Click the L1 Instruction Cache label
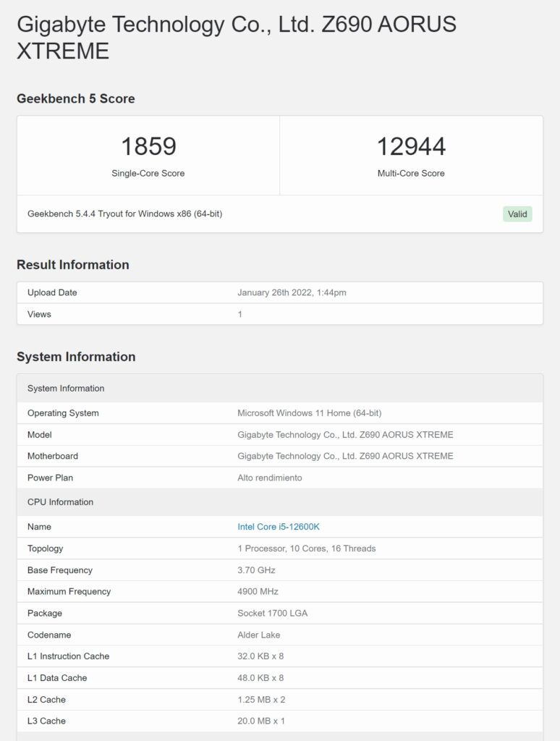This screenshot has width=560, height=741. tap(68, 656)
